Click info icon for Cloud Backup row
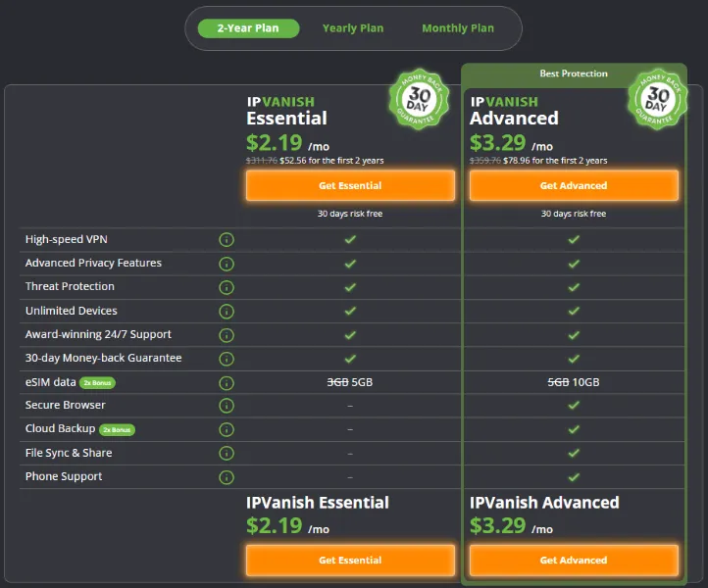 (227, 429)
